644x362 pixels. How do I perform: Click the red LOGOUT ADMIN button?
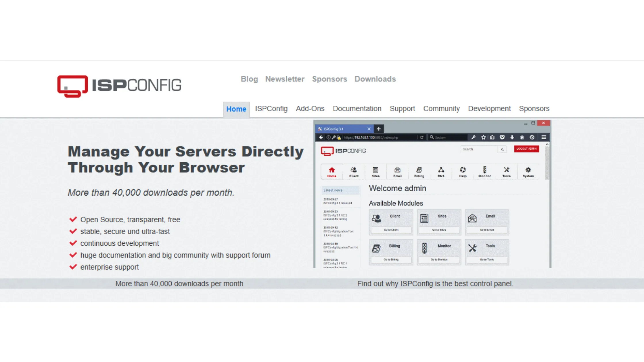pos(526,149)
